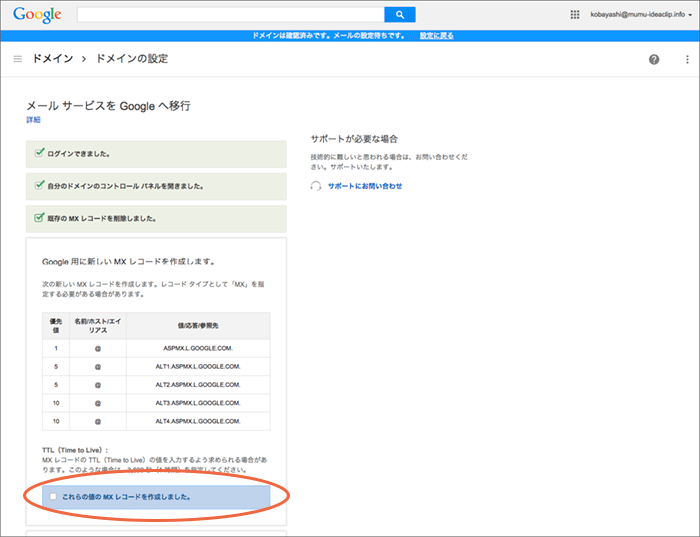Click the 値/応答/参照先 column header
This screenshot has width=700, height=537.
tap(198, 326)
